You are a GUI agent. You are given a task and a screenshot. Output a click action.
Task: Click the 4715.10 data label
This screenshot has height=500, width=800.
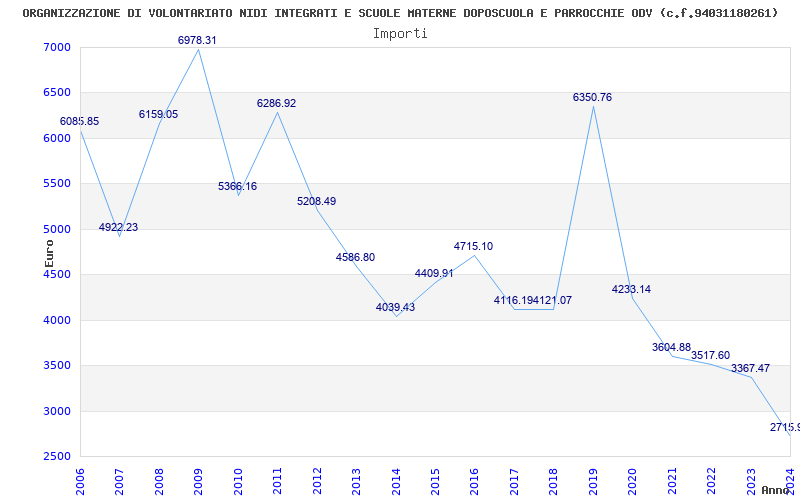coord(473,246)
